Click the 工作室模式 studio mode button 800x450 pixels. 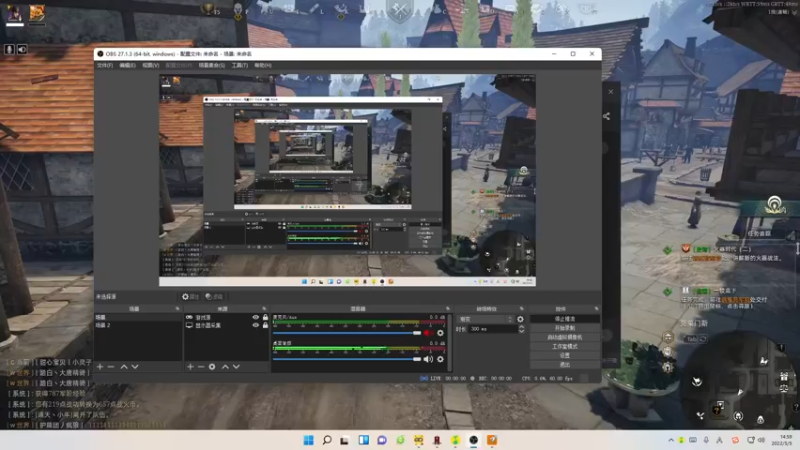coord(565,346)
